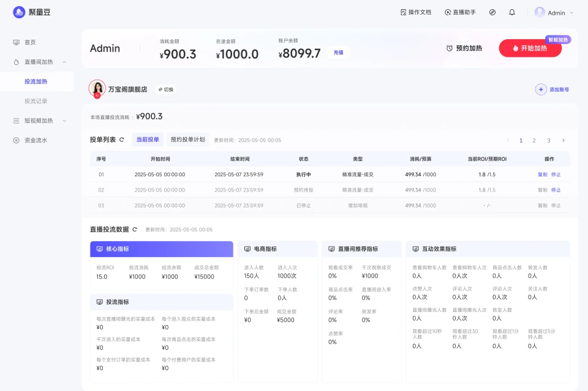The image size is (588, 391).
Task: Click the dashed plus add-account icon
Action: 541,89
